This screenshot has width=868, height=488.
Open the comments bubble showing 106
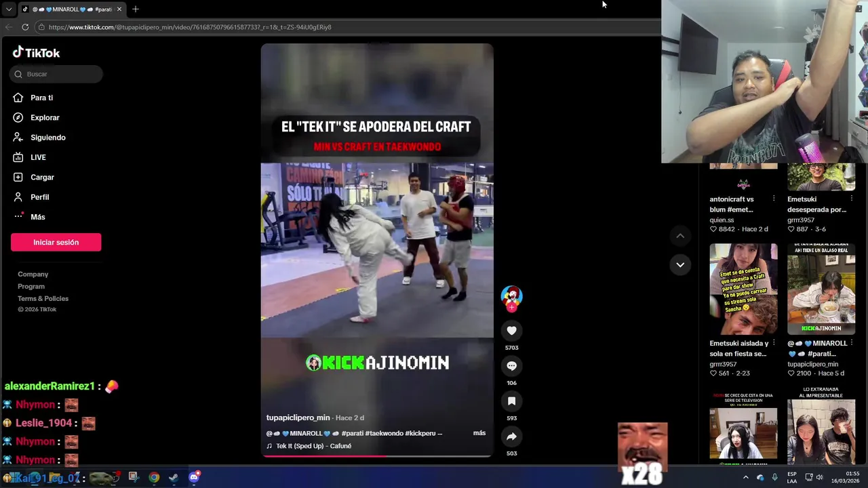coord(511,366)
